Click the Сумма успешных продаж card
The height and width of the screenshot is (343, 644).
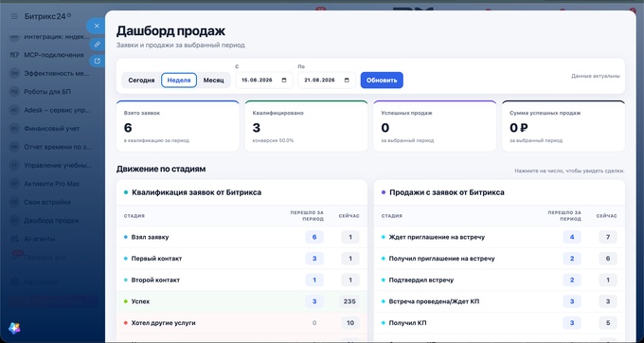coord(563,126)
